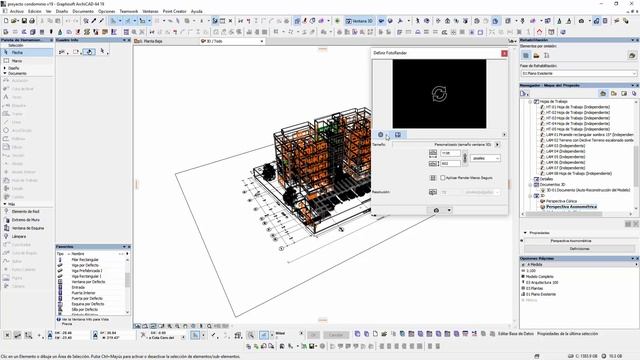Screen dimensions: 640x360
Task: Open the dropdown arrow beside render camera button
Action: click(x=449, y=210)
